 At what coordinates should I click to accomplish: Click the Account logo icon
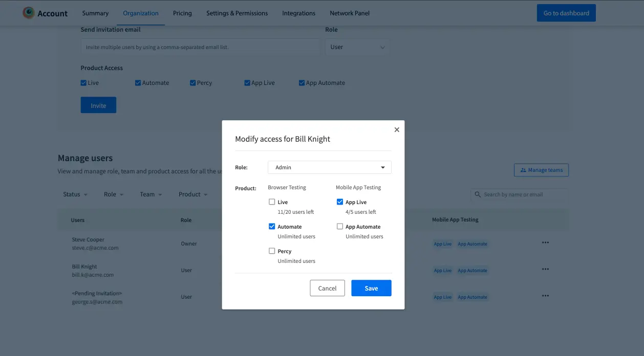click(29, 13)
